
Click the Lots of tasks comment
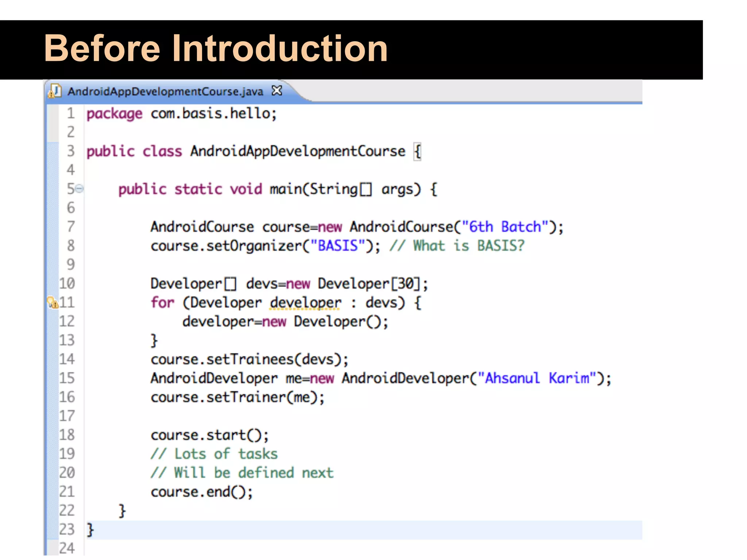[214, 454]
